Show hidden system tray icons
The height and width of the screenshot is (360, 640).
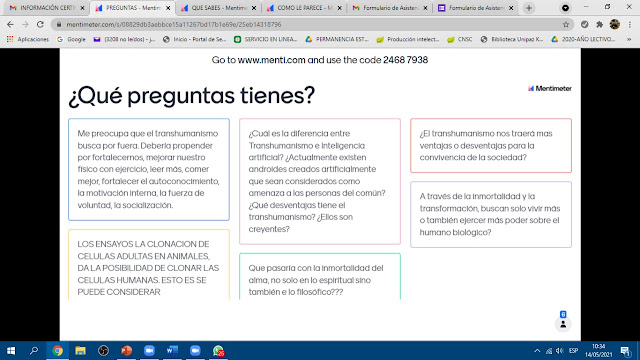click(537, 351)
